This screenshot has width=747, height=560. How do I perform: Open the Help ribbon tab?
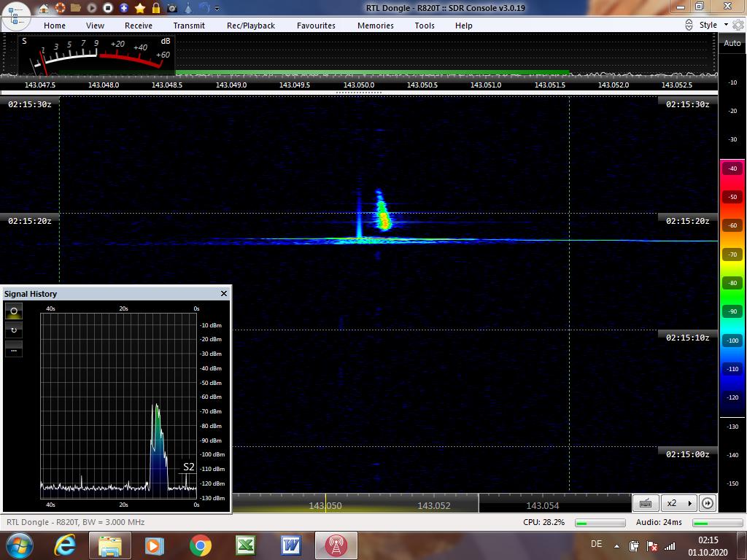[x=463, y=26]
